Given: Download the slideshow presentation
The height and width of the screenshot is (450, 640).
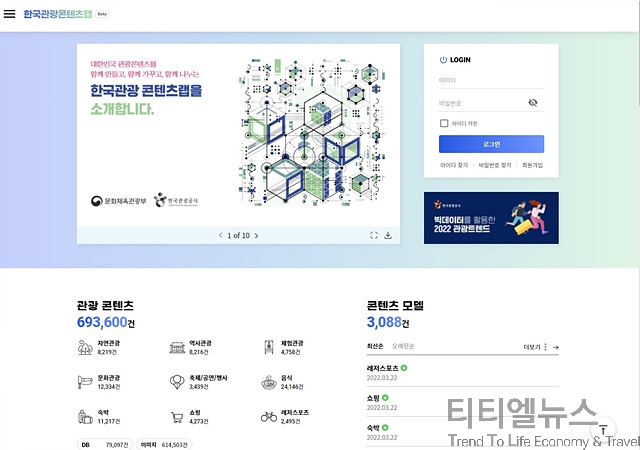Looking at the screenshot, I should tap(388, 235).
